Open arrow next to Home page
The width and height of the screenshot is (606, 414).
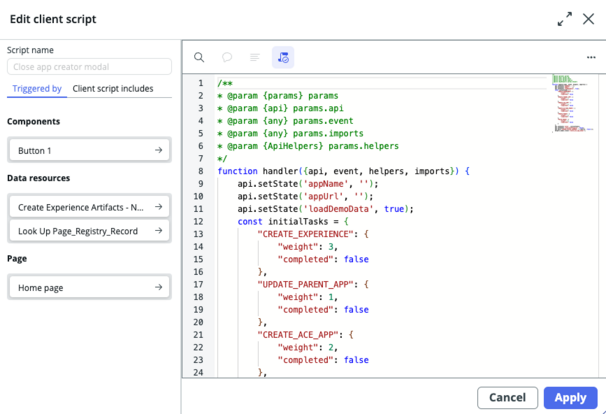click(158, 287)
